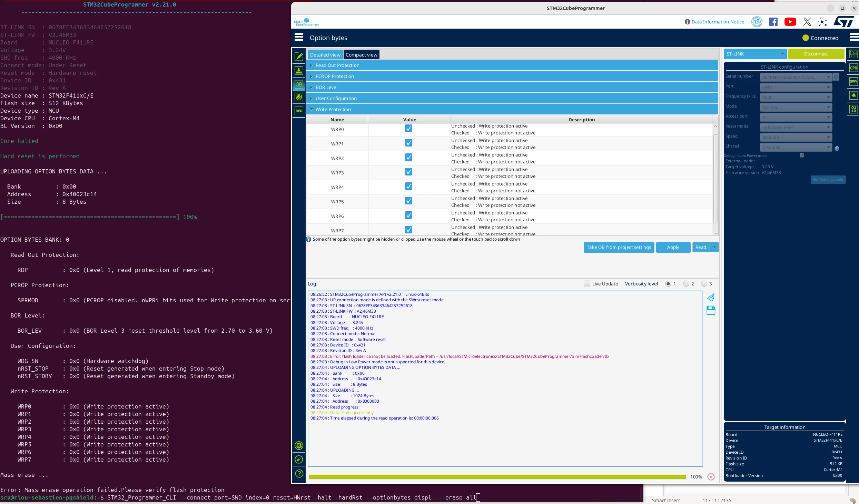Cancel operation with red X near progress bar
The image size is (859, 504).
(711, 477)
